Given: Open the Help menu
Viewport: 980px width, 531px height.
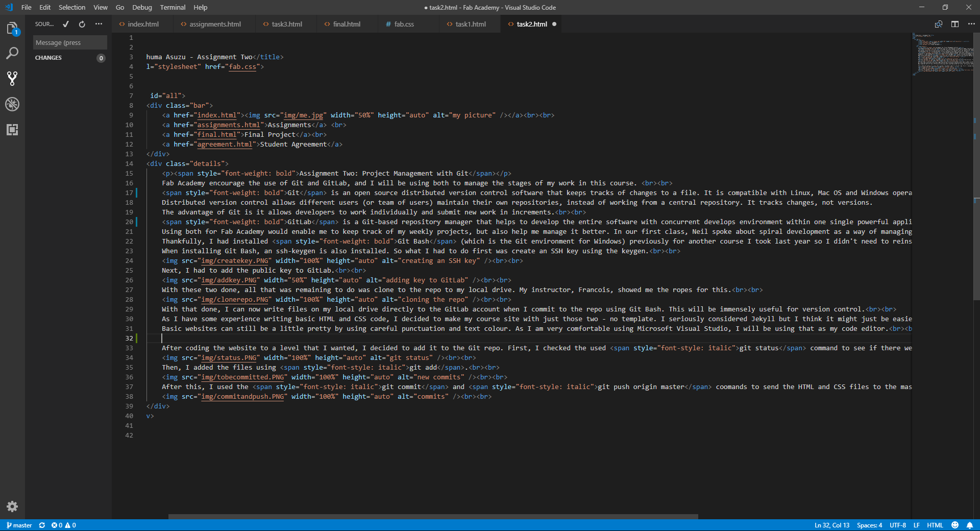Looking at the screenshot, I should (201, 7).
